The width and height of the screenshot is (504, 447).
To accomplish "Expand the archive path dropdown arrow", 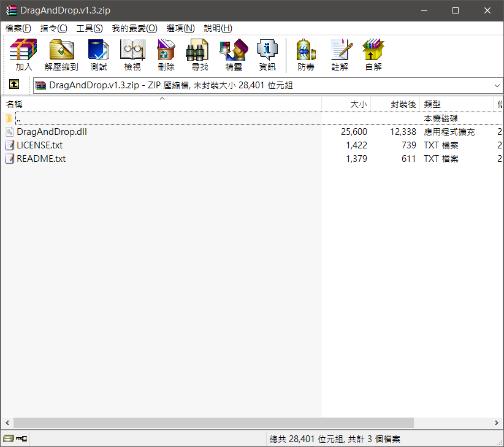I will coord(496,86).
